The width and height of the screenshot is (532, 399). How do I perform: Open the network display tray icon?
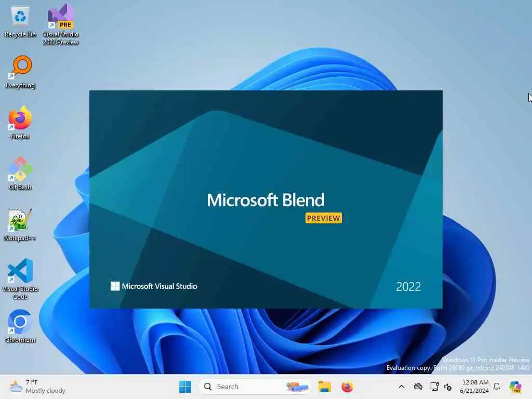tap(435, 387)
